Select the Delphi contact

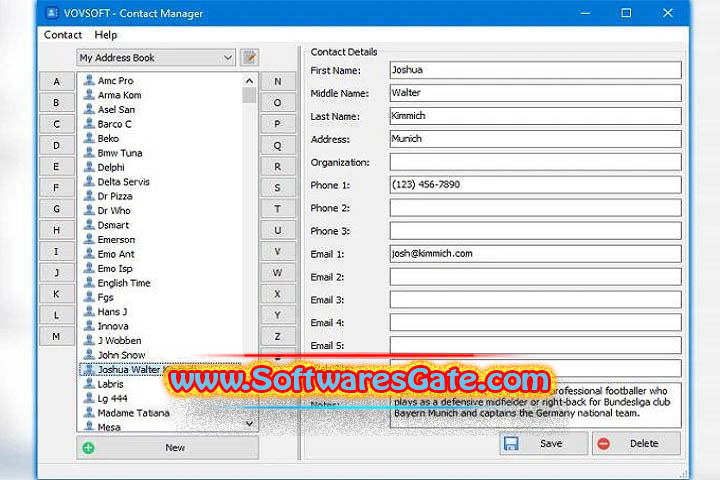111,168
